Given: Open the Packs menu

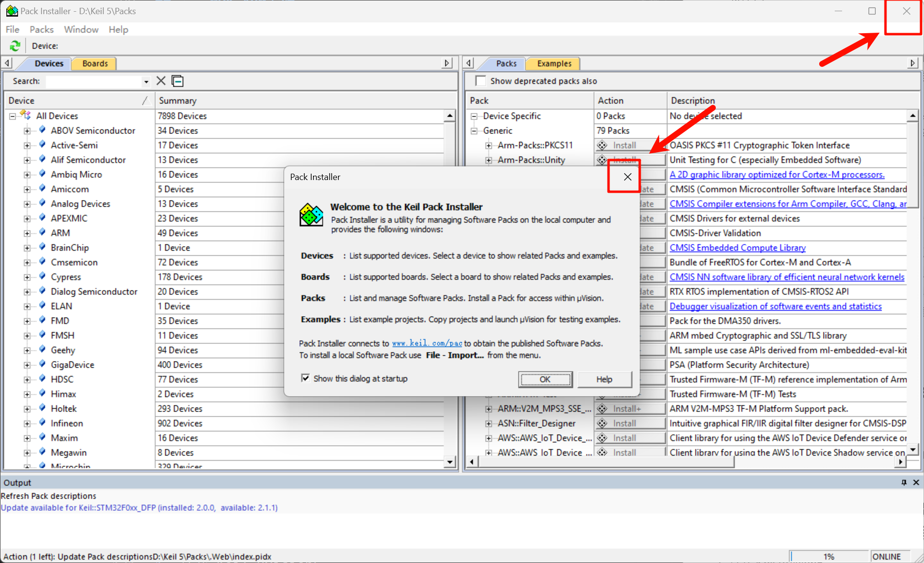Looking at the screenshot, I should [x=41, y=29].
